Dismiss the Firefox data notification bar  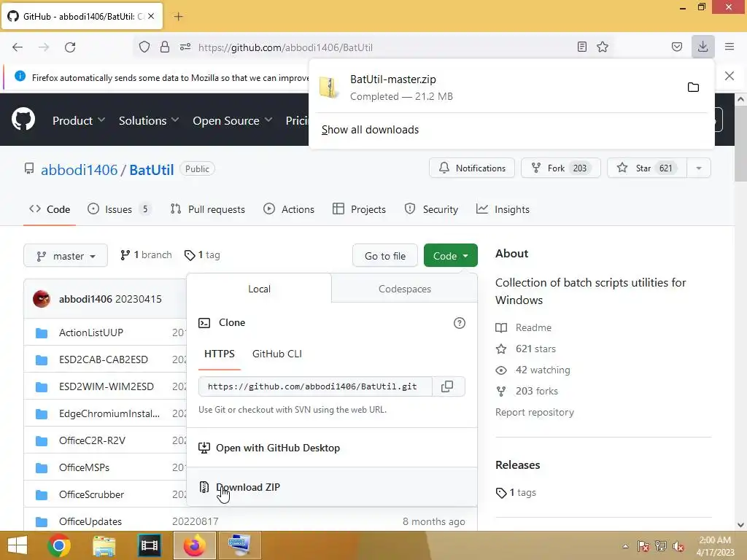click(x=729, y=76)
